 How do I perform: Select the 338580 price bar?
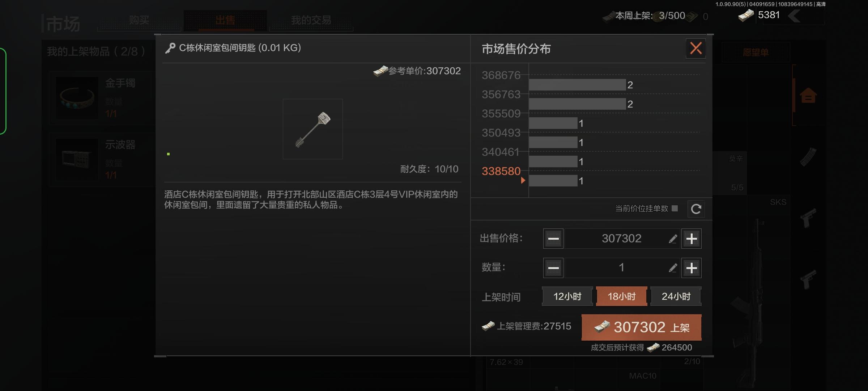pos(553,181)
